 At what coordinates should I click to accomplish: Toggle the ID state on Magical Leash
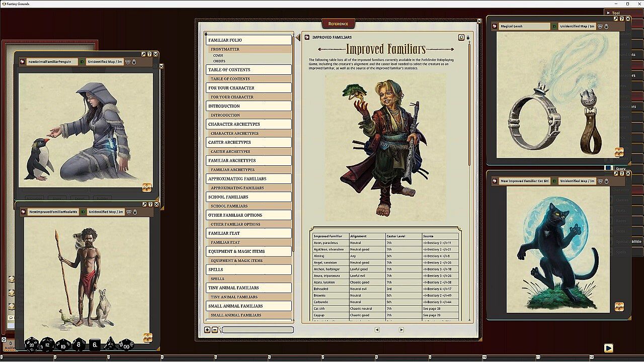point(554,26)
